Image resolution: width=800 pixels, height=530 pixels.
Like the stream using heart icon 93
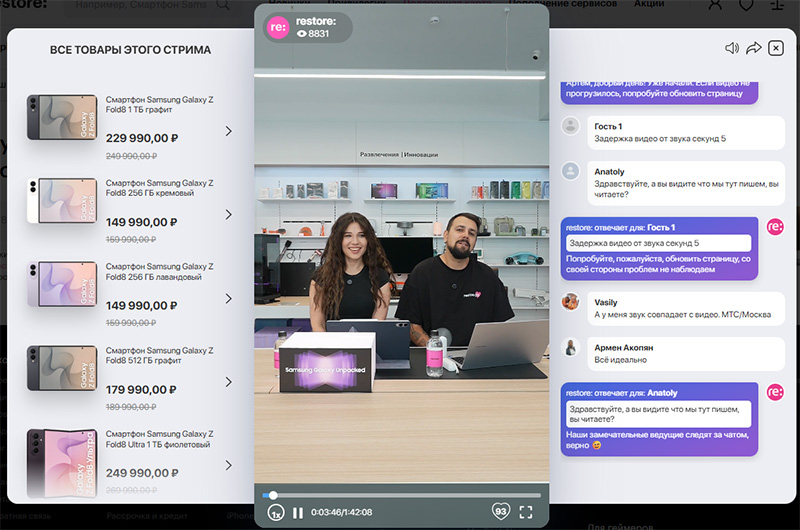coord(501,512)
